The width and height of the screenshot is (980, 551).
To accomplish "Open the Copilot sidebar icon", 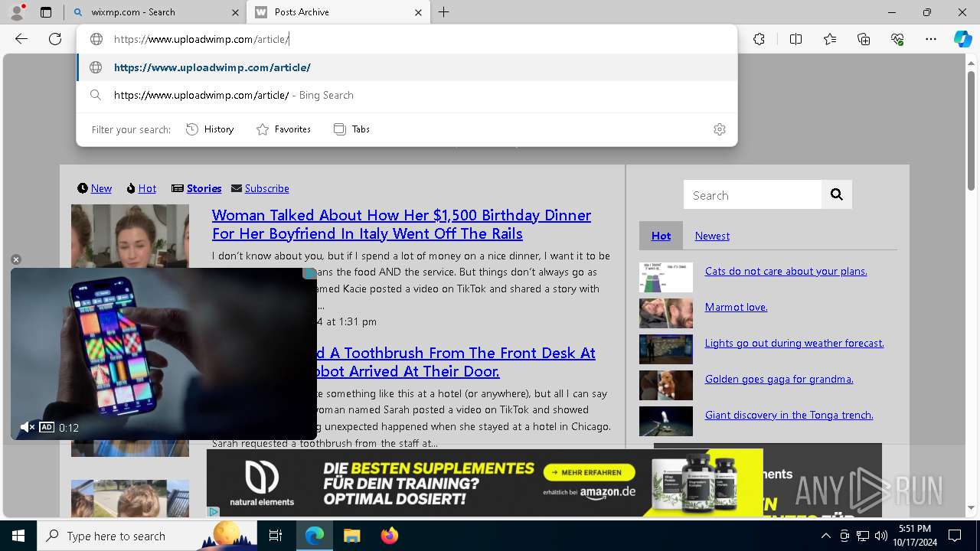I will [962, 39].
